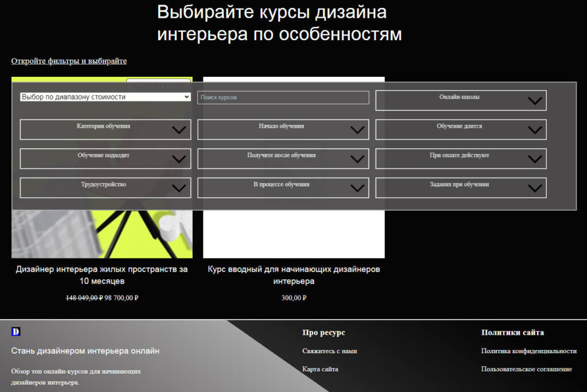Open the Свяжитесь с нами link
Image resolution: width=587 pixels, height=392 pixels.
click(329, 351)
